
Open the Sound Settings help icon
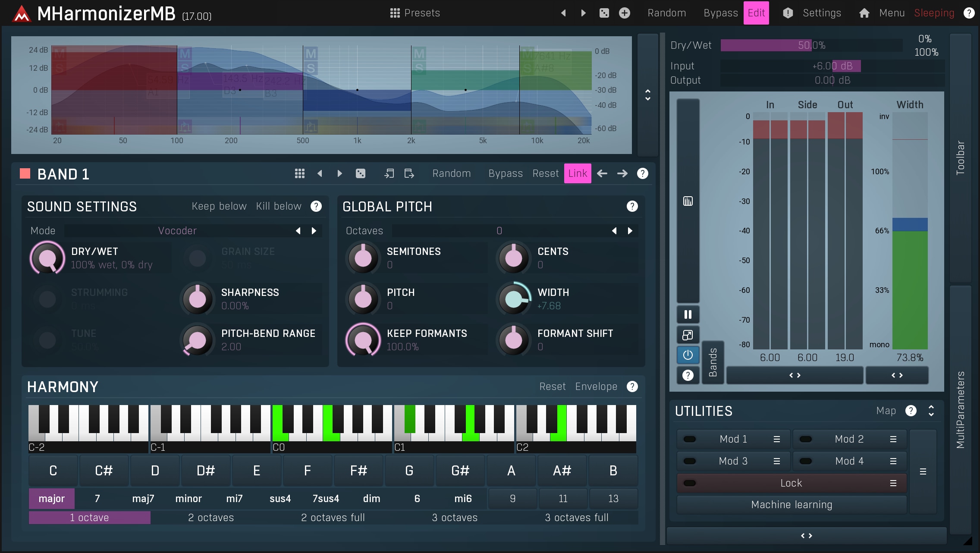coord(316,206)
